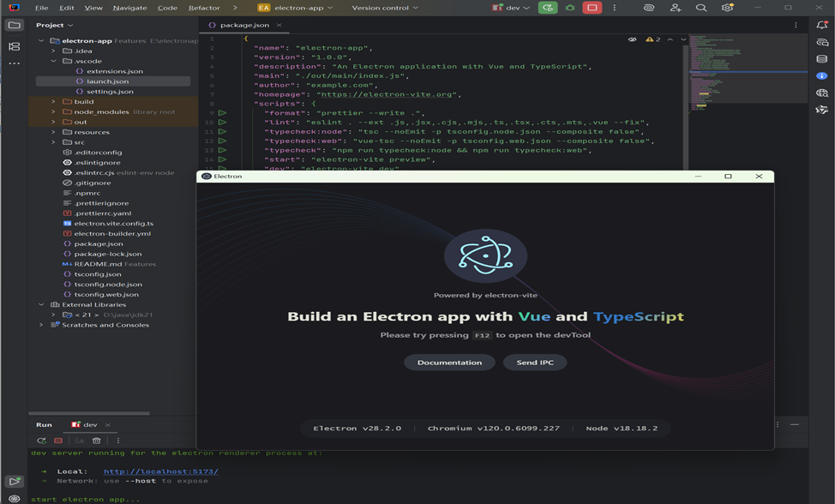The height and width of the screenshot is (504, 835).
Task: Open the File menu
Action: pyautogui.click(x=41, y=8)
